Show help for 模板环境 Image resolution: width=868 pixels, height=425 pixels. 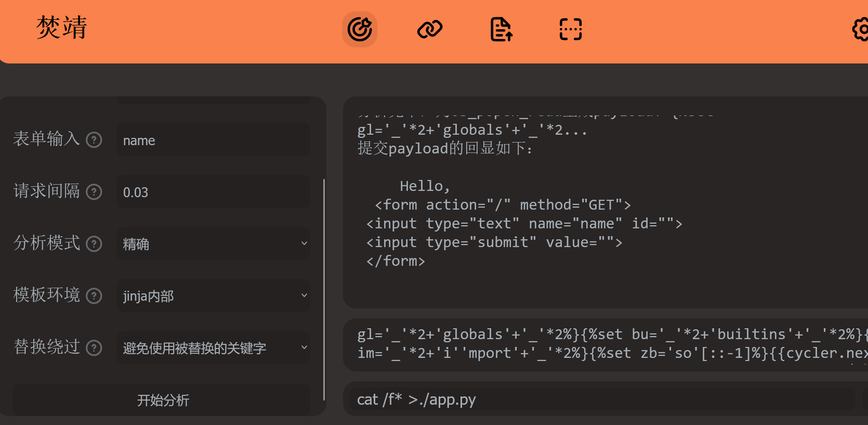click(x=94, y=296)
